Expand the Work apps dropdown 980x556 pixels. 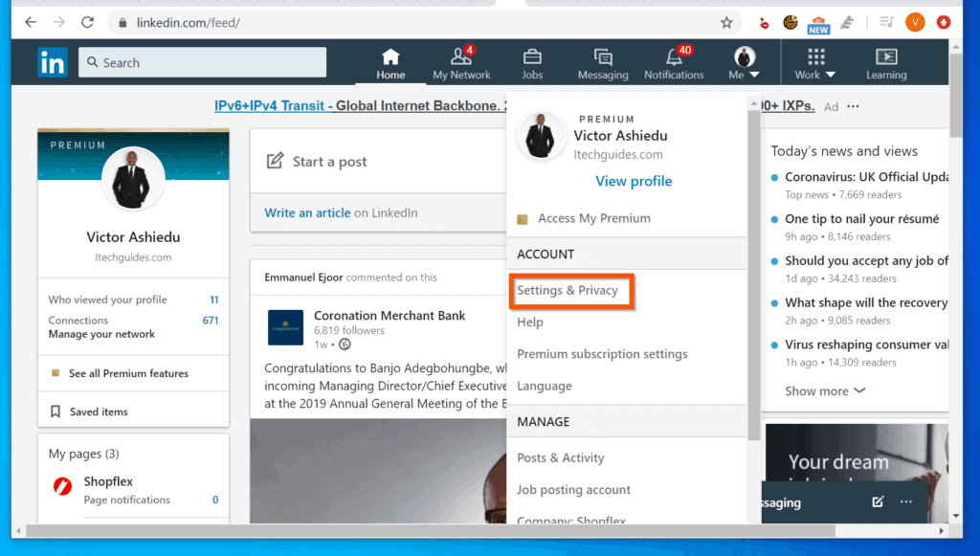815,63
